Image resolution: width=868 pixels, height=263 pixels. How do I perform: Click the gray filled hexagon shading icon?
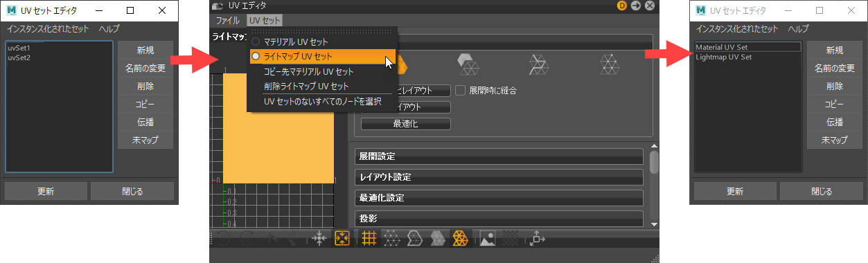(x=437, y=239)
